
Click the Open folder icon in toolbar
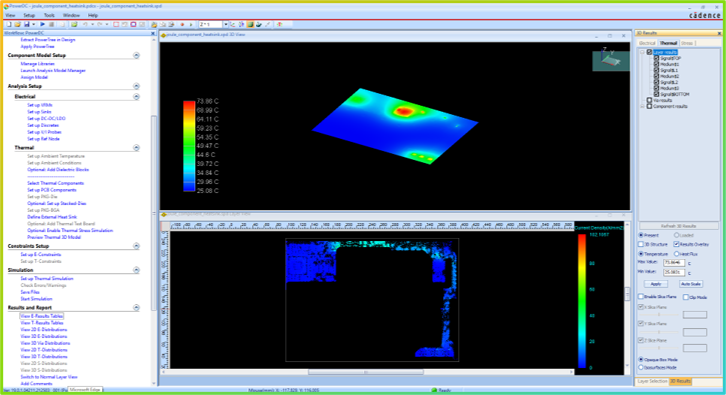pos(17,24)
